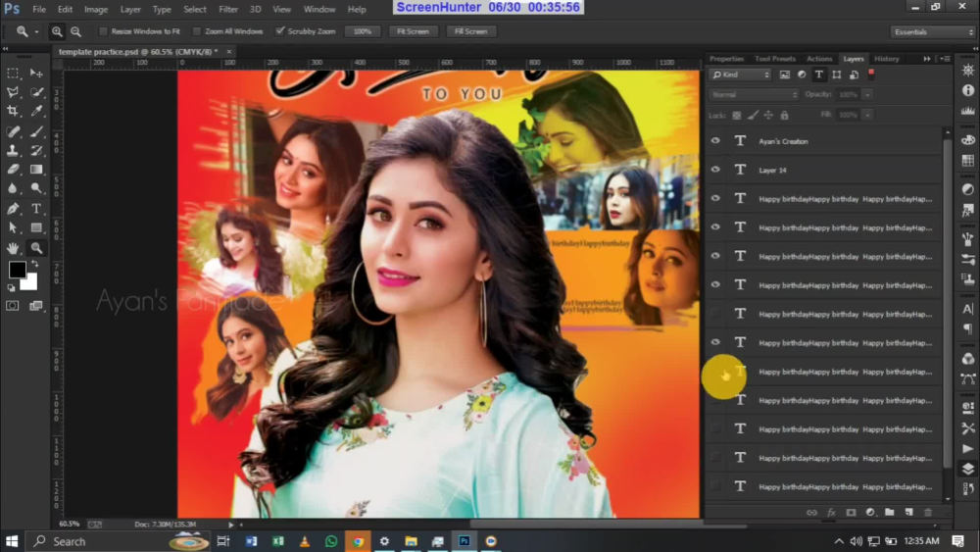Open the Filter menu
This screenshot has height=552, width=980.
coord(228,10)
